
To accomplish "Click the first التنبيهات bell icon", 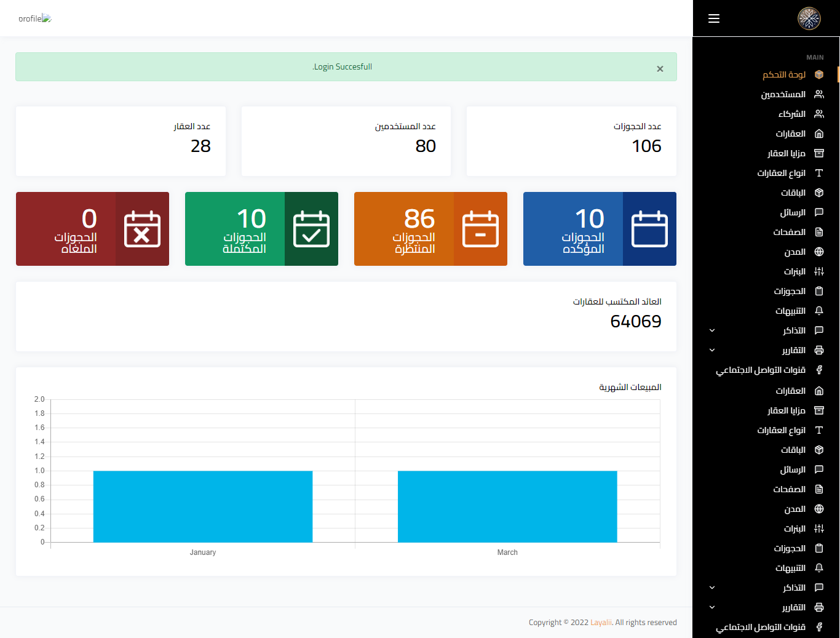I will (x=819, y=311).
